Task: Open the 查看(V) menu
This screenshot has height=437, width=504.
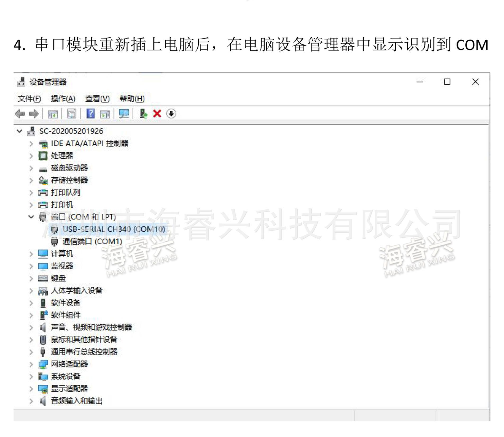Action: 97,99
